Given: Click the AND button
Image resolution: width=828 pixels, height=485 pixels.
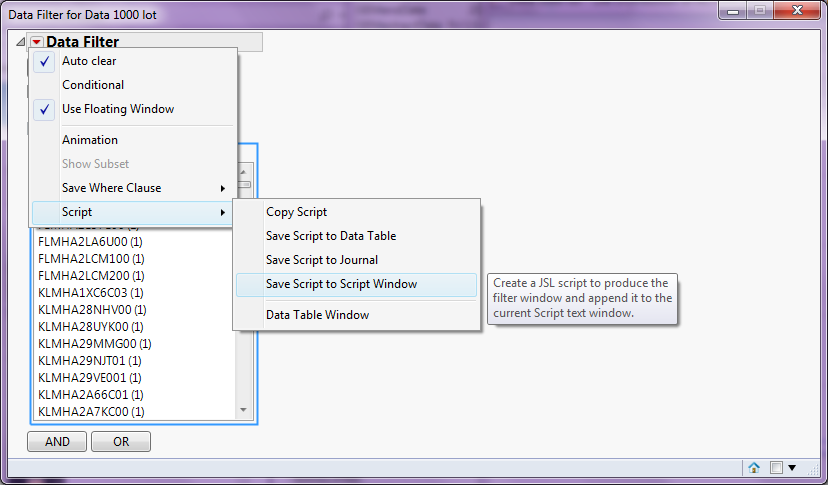Looking at the screenshot, I should [57, 442].
